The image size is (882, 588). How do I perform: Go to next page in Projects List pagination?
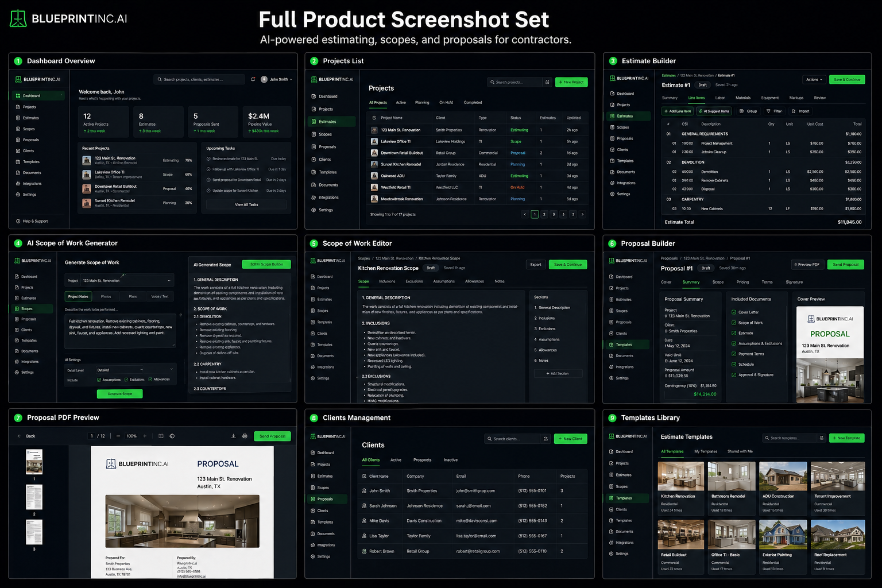(x=582, y=214)
